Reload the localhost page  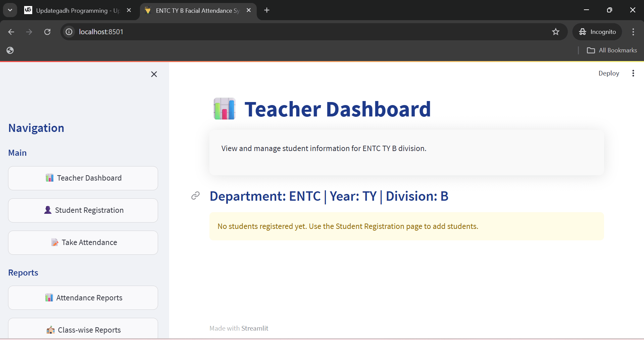point(47,32)
